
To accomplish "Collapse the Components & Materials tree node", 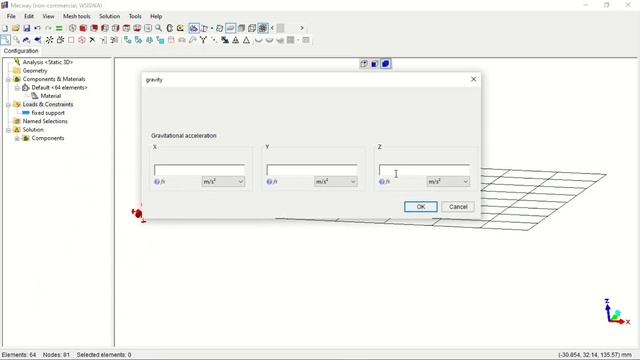I will coord(8,79).
